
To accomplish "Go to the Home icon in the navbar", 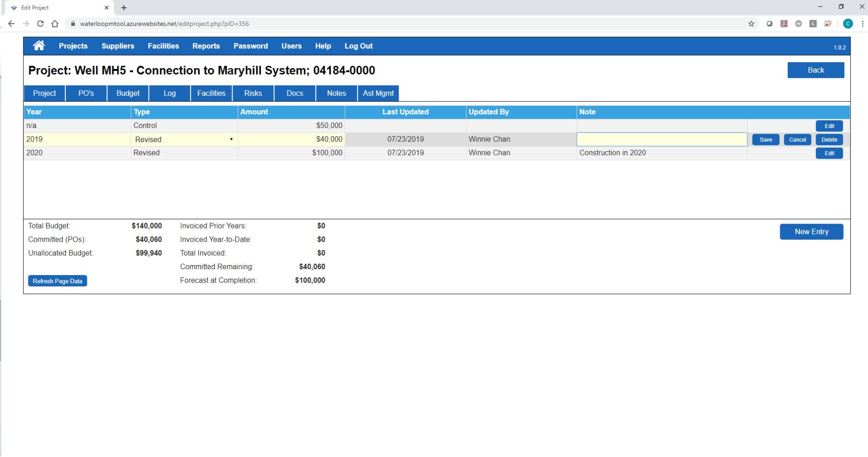I will click(39, 46).
